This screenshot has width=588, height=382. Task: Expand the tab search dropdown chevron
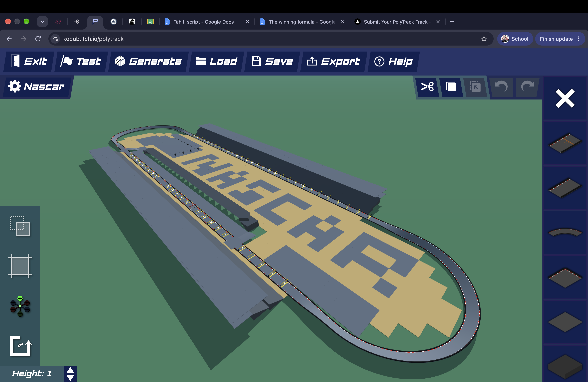click(x=42, y=22)
